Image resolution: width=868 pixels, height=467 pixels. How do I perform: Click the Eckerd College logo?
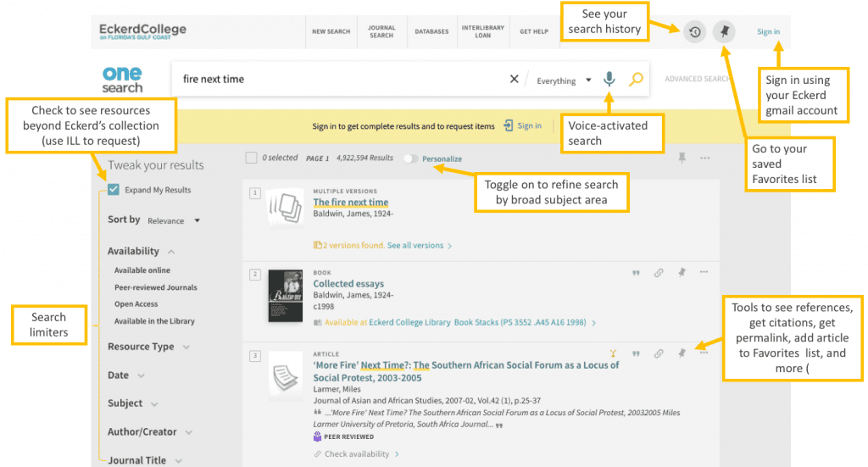click(x=142, y=31)
